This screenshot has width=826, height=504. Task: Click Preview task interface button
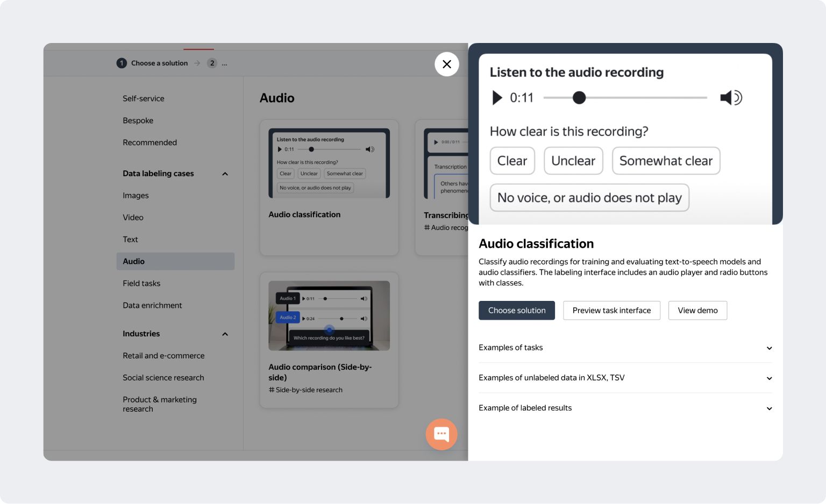611,311
